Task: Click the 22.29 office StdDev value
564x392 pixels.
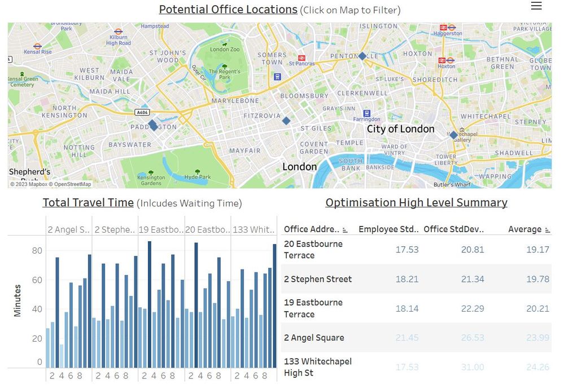Action: pos(473,309)
